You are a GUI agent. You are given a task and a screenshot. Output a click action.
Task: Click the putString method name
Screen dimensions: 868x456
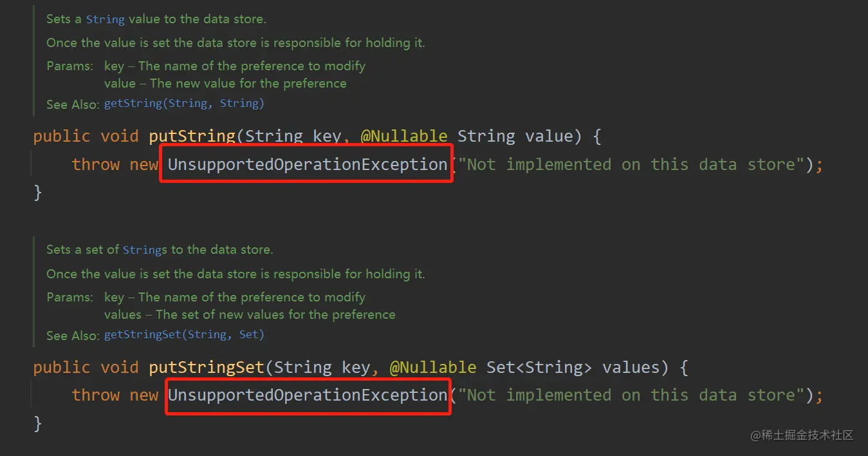[x=192, y=136]
